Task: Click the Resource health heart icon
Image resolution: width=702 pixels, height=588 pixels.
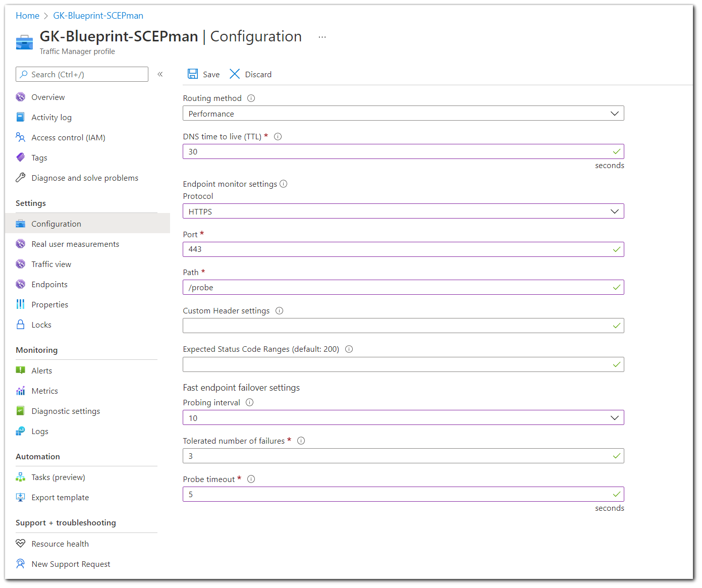Action: 20,544
